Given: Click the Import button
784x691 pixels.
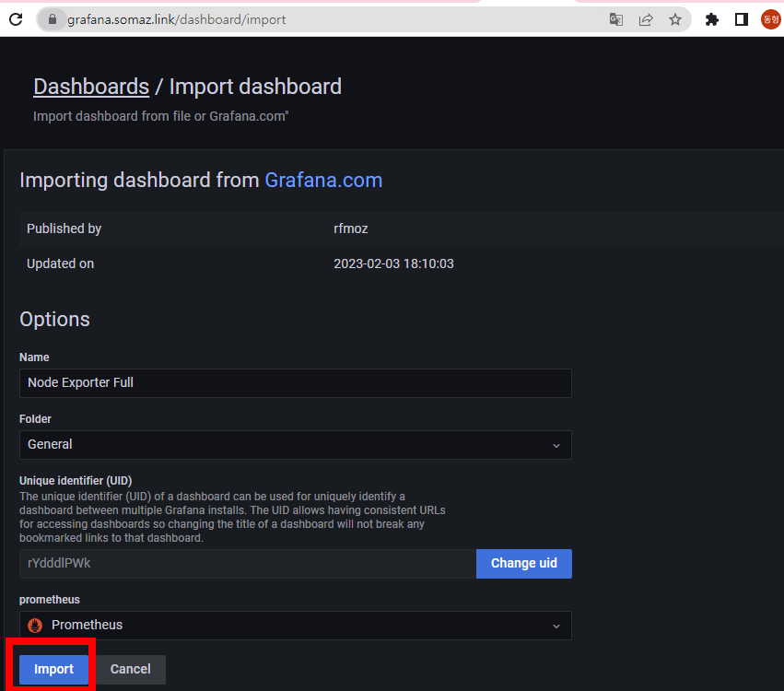Looking at the screenshot, I should 54,670.
